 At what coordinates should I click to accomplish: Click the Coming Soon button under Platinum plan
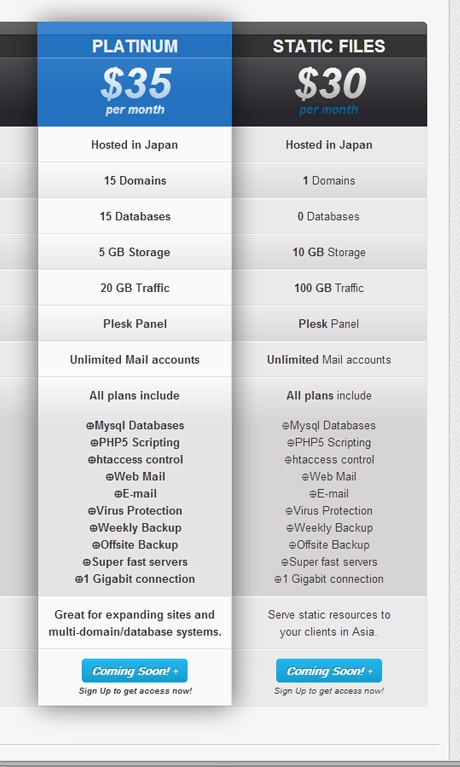click(135, 671)
